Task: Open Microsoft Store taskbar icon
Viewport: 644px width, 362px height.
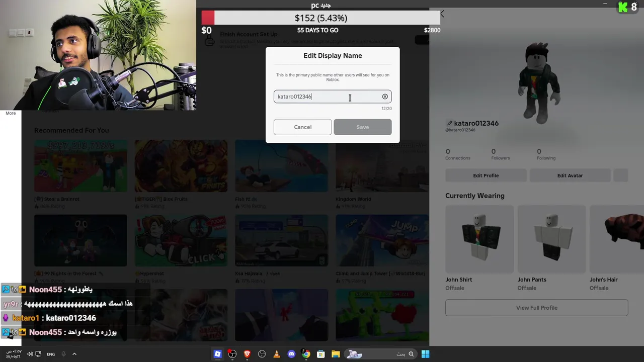Action: click(x=320, y=354)
